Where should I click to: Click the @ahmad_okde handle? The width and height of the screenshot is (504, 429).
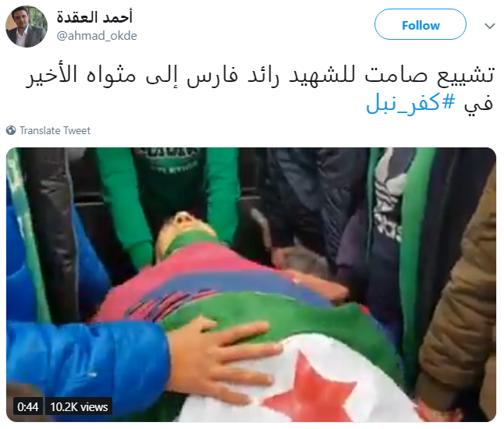(x=97, y=36)
